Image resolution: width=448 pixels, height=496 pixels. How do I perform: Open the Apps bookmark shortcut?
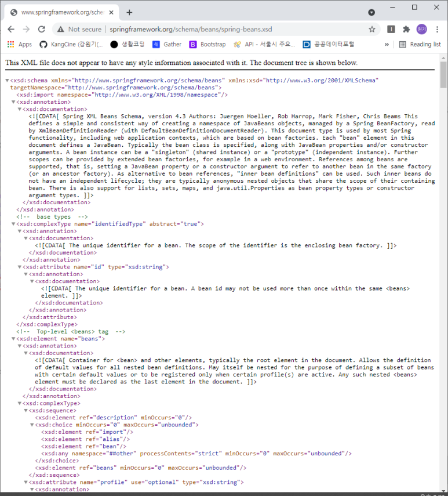20,44
